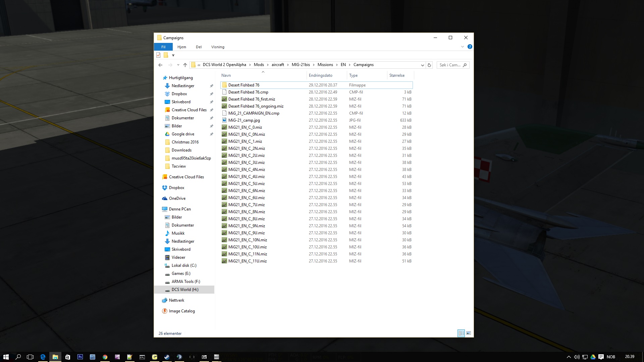Open the Windows Start menu

[x=6, y=357]
